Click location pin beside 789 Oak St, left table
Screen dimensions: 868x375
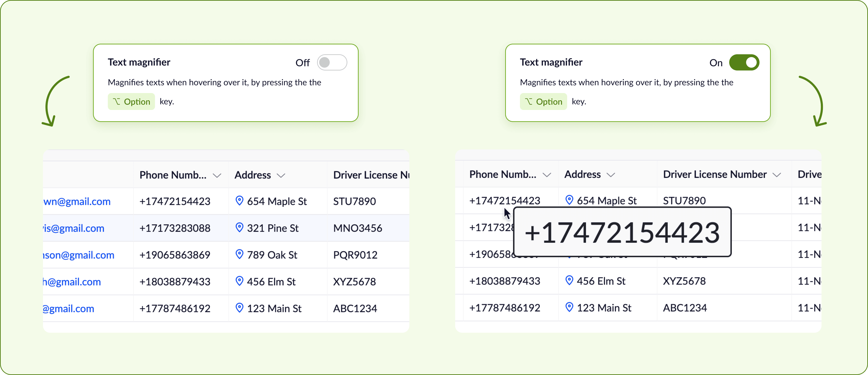point(239,254)
